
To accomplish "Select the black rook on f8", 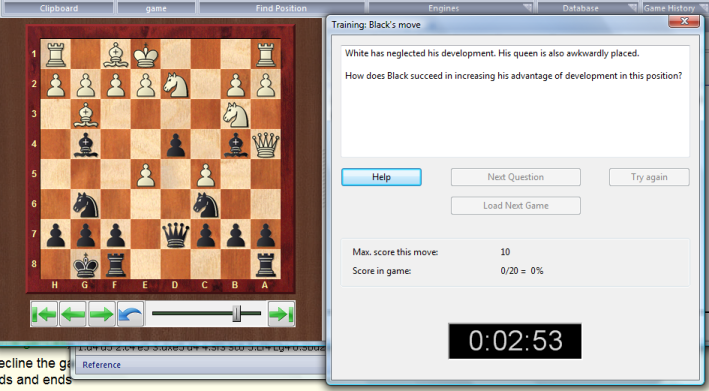I will click(116, 264).
